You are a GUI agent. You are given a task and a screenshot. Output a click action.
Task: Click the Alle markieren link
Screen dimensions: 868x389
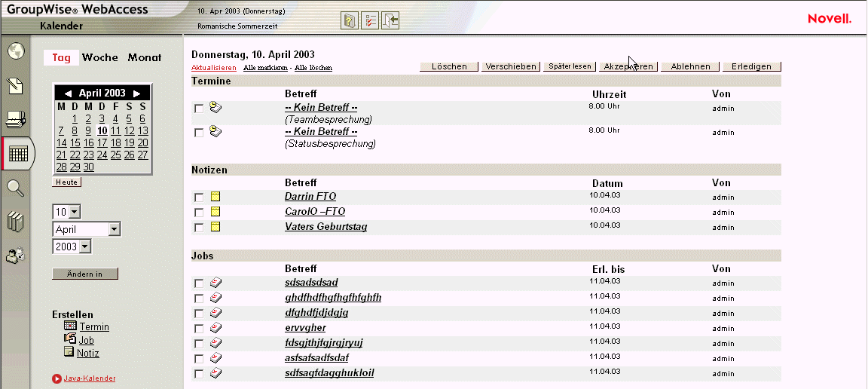[265, 68]
